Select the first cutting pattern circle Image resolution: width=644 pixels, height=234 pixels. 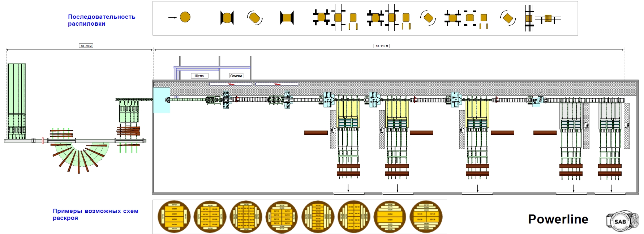[x=174, y=217]
